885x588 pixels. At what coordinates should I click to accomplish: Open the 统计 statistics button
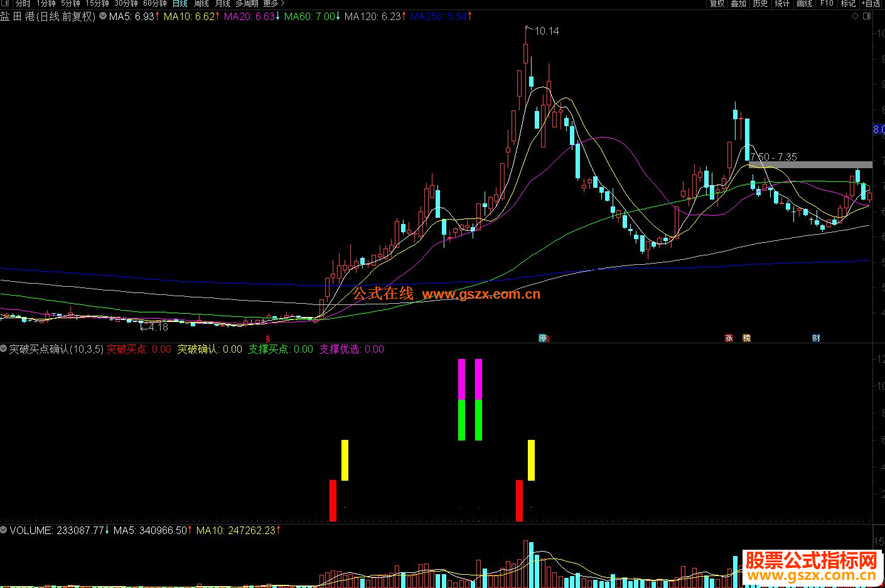(x=782, y=4)
